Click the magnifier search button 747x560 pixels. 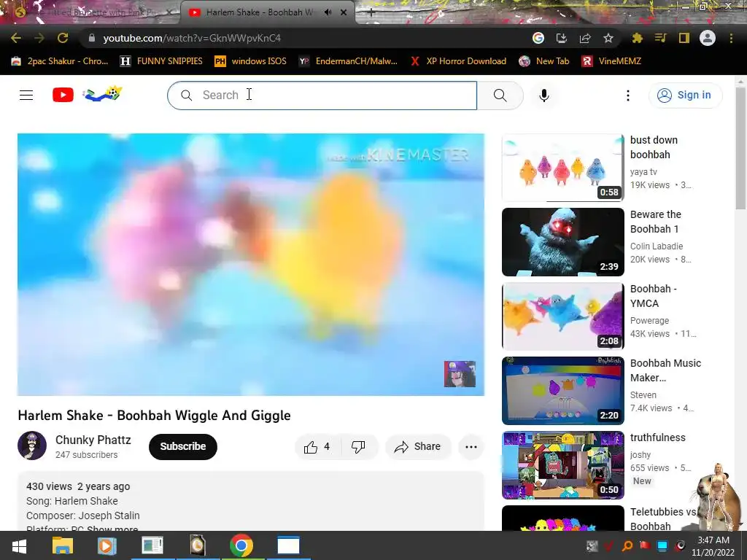point(500,96)
